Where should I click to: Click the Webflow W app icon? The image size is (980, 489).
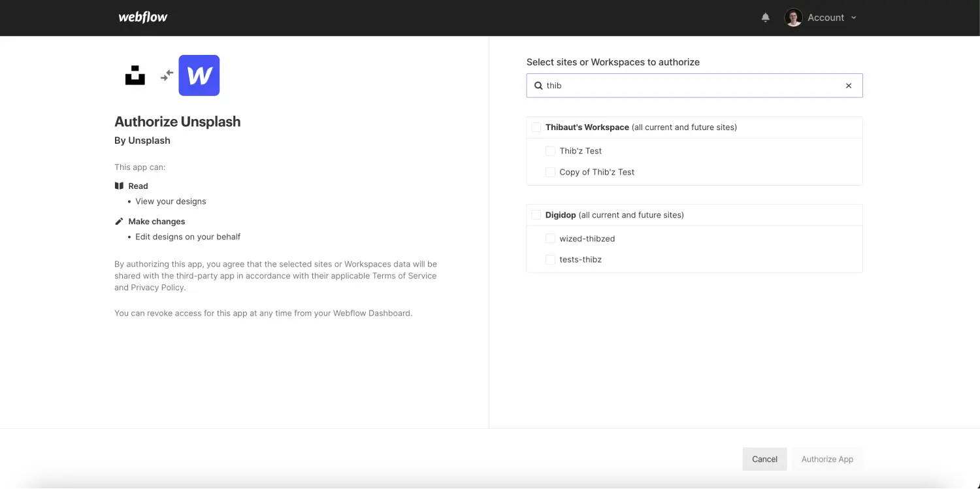[x=199, y=75]
